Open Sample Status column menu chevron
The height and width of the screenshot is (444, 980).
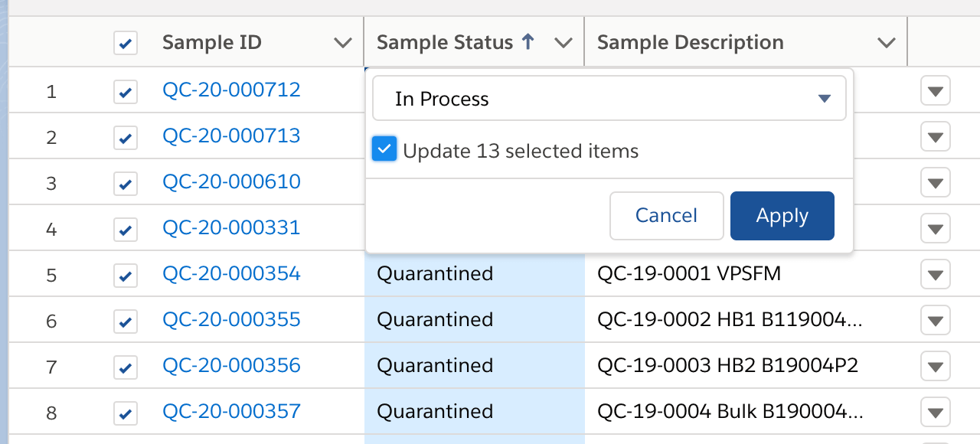[x=563, y=43]
